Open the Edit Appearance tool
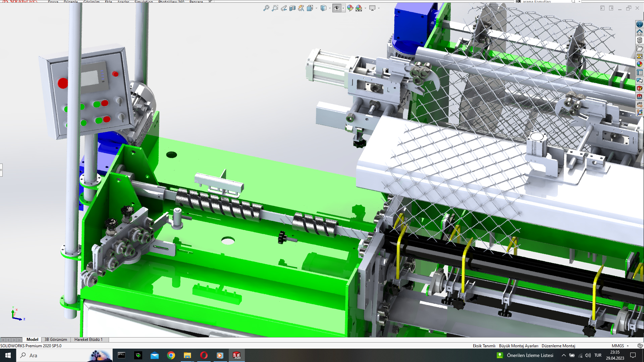The height and width of the screenshot is (362, 644). point(350,8)
